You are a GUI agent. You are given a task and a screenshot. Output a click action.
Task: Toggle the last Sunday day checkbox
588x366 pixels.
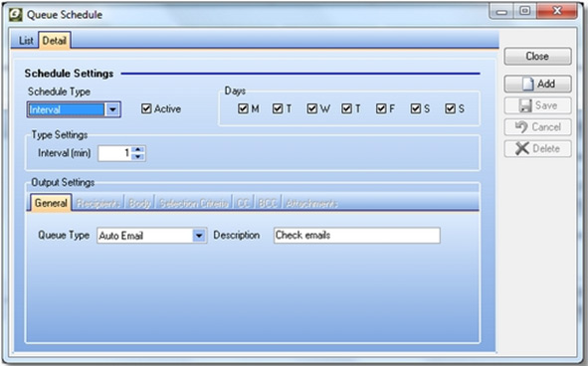[x=450, y=108]
